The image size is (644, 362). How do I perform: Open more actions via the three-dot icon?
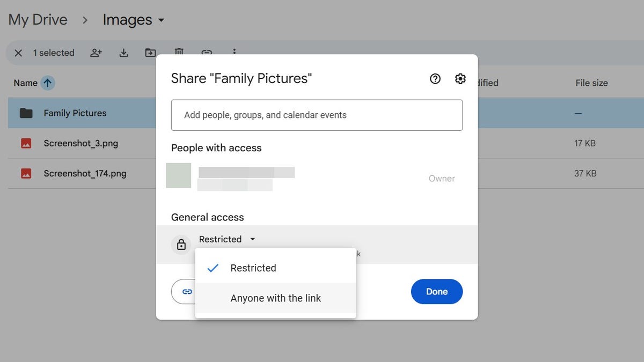point(235,53)
